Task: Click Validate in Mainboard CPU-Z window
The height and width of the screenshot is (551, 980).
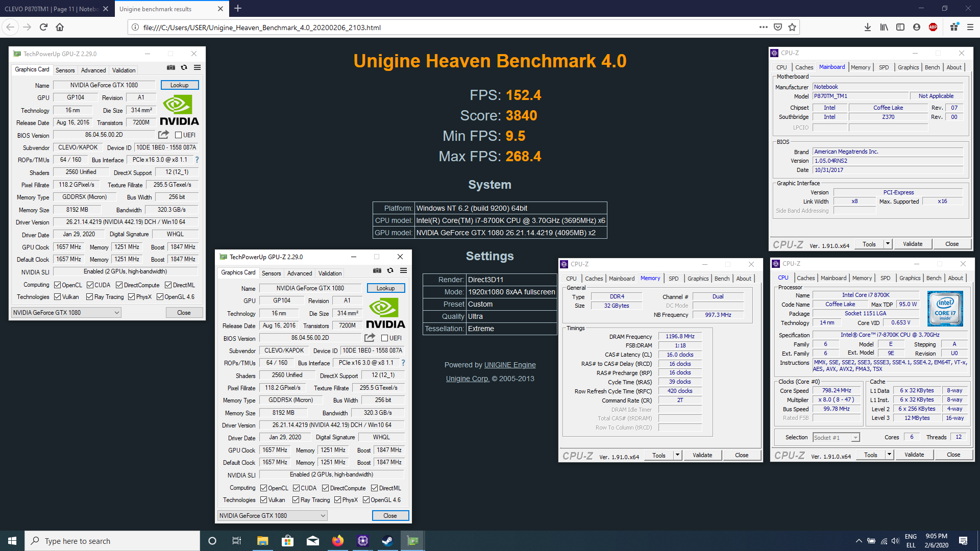Action: (x=913, y=244)
